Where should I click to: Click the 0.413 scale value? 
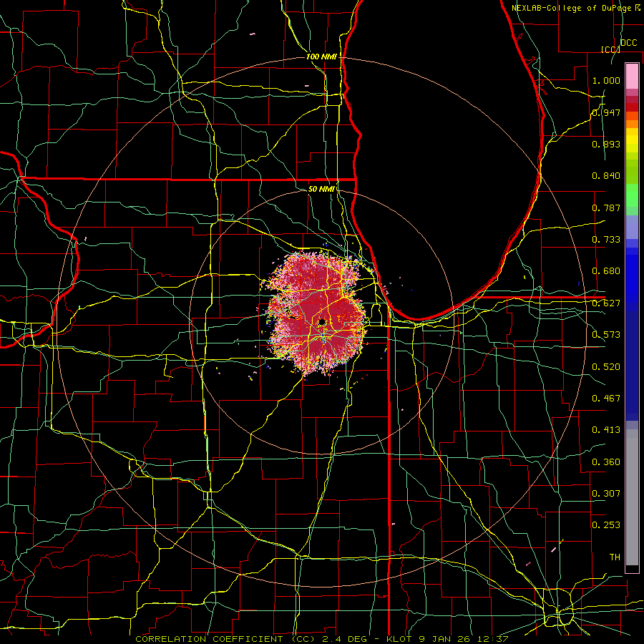[x=606, y=430]
